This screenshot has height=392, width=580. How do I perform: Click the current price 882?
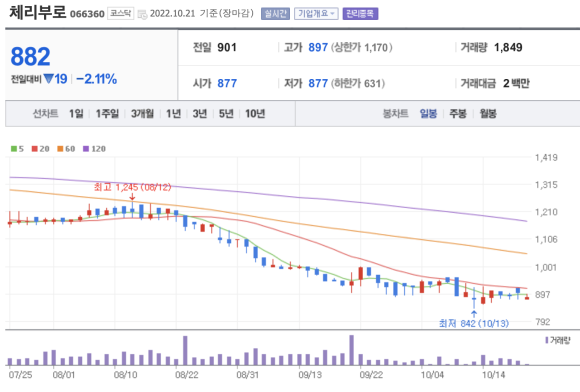[x=30, y=56]
